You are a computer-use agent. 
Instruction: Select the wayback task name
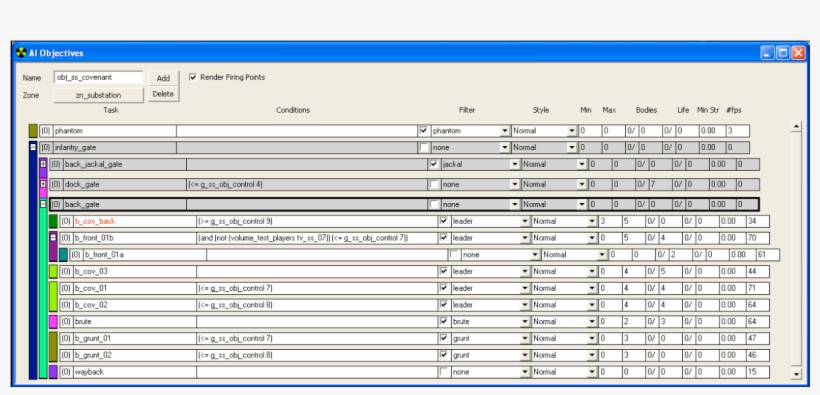134,372
